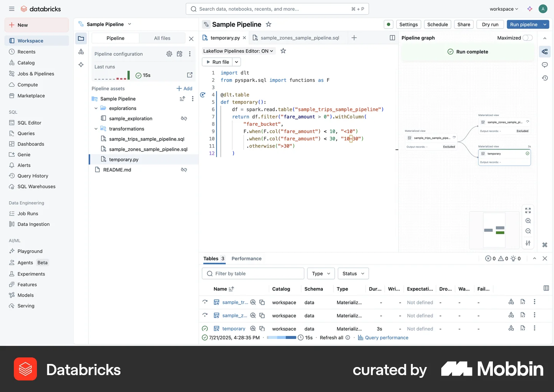The width and height of the screenshot is (554, 392).
Task: Refresh the temporary table run gutter icon
Action: click(203, 95)
